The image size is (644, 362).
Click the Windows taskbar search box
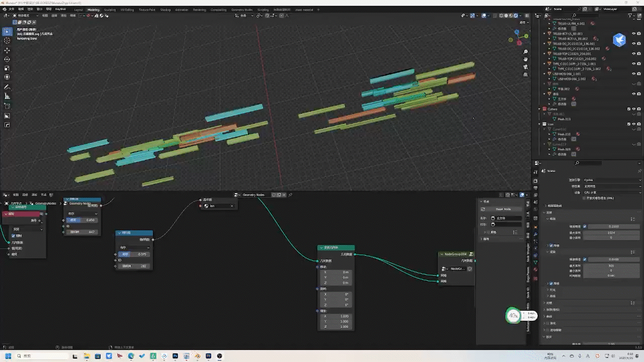tap(42, 356)
